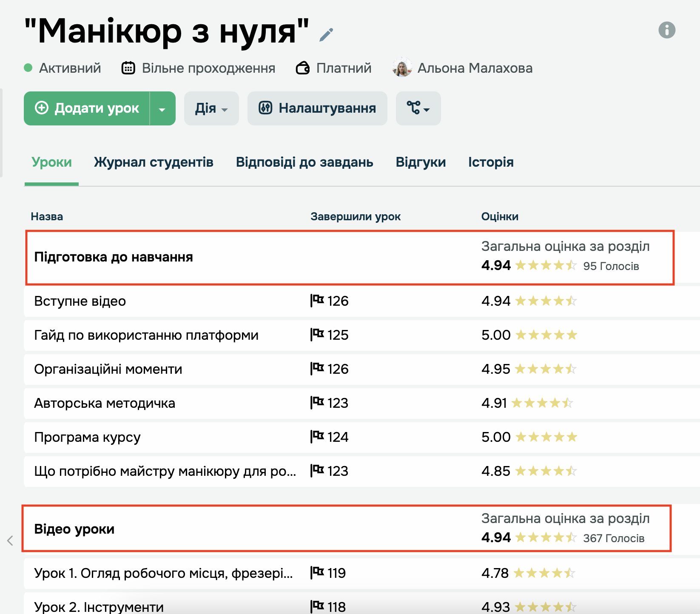700x614 pixels.
Task: Switch to Журнал студентів tab
Action: tap(154, 162)
